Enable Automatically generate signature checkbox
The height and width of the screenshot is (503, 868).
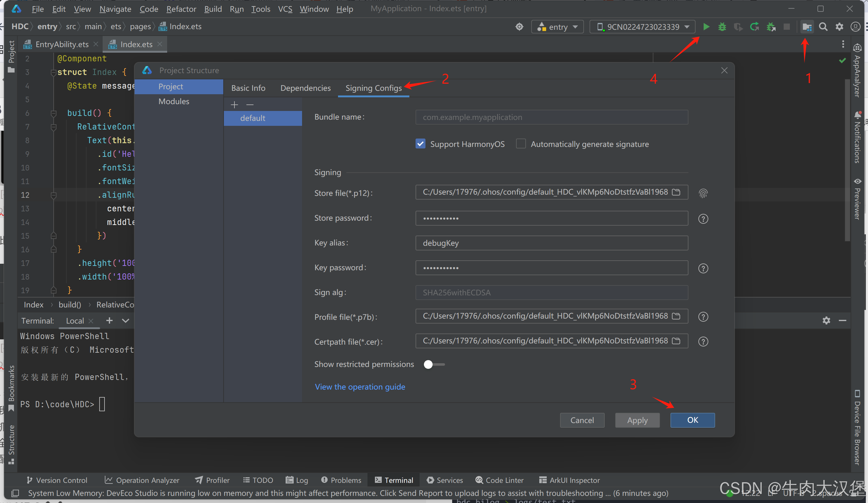click(x=521, y=144)
